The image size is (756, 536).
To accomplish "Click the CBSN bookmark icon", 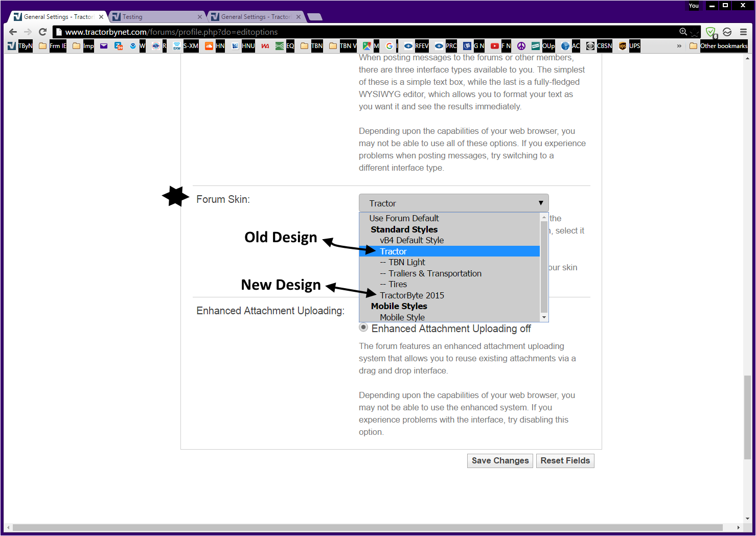I will coord(590,46).
